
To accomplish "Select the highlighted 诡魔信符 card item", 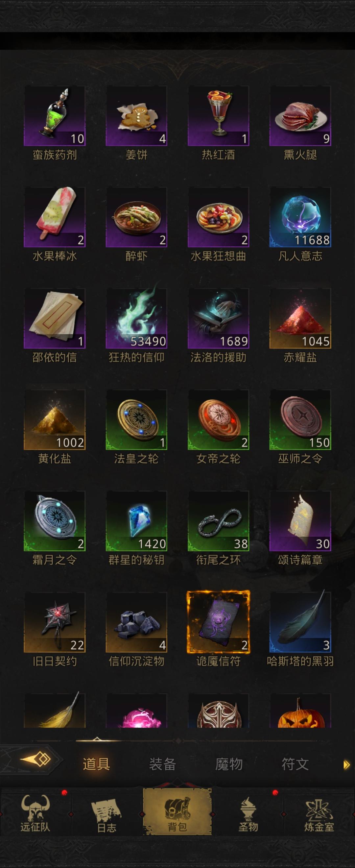I will (x=218, y=622).
